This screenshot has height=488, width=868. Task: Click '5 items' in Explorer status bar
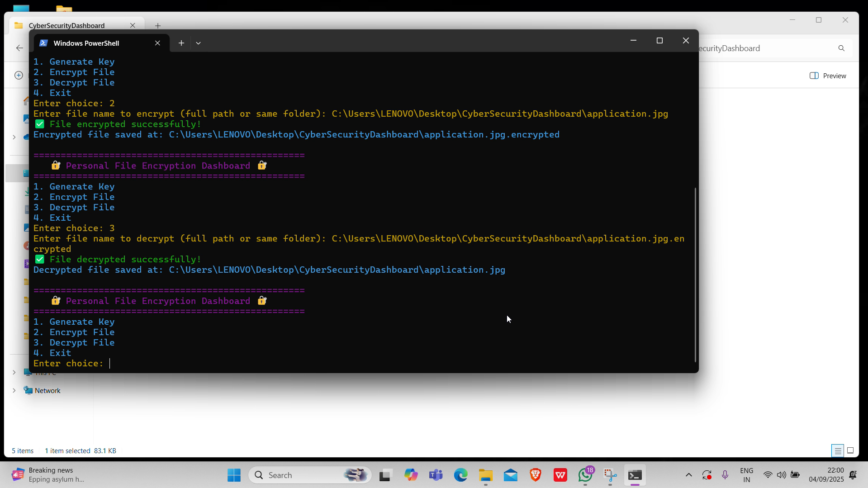point(23,450)
